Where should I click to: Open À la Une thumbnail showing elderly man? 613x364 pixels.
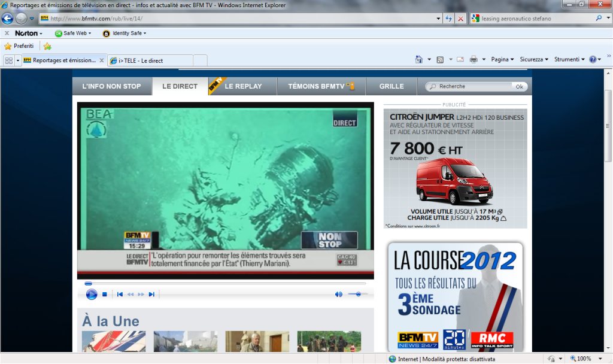[x=257, y=341]
